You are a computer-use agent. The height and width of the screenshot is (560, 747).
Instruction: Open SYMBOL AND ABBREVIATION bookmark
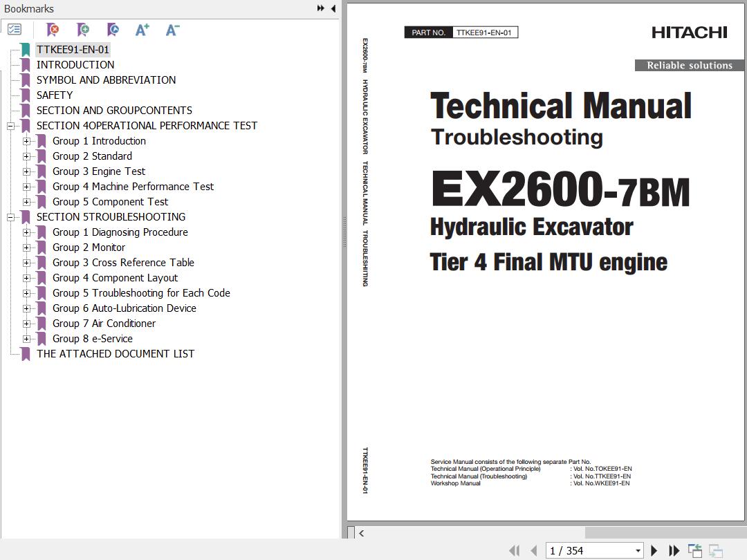[x=107, y=80]
